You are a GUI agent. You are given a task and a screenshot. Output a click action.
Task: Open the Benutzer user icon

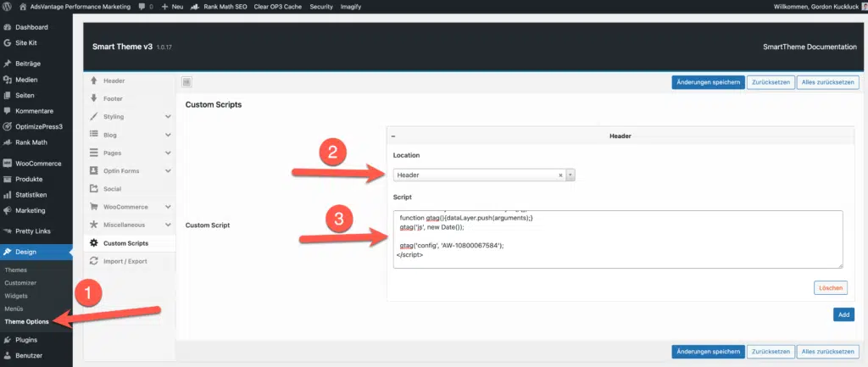[x=7, y=355]
